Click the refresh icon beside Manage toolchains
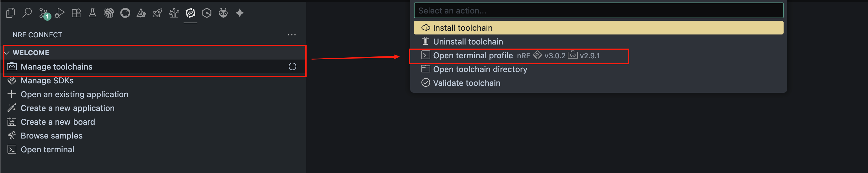 (292, 67)
